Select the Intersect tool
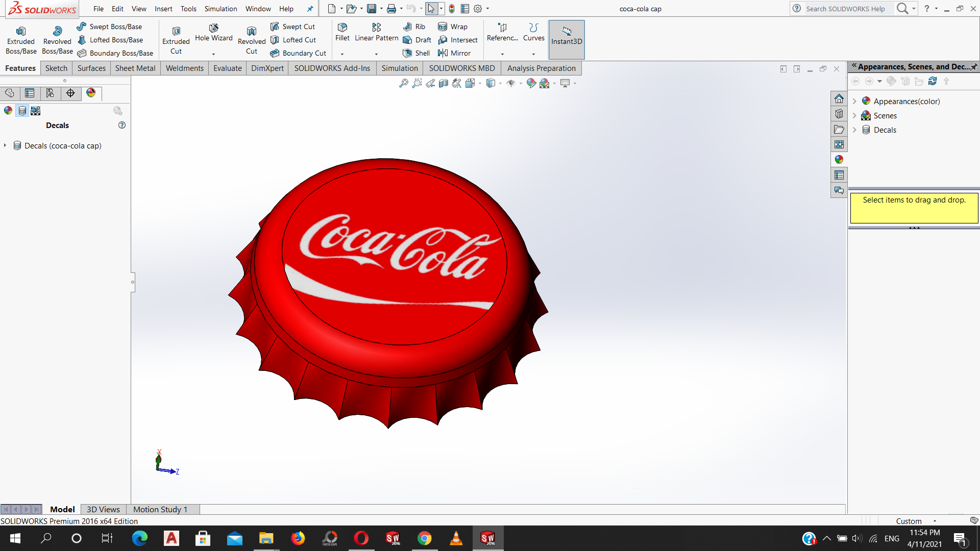Screen dimensions: 980x551 coord(458,40)
